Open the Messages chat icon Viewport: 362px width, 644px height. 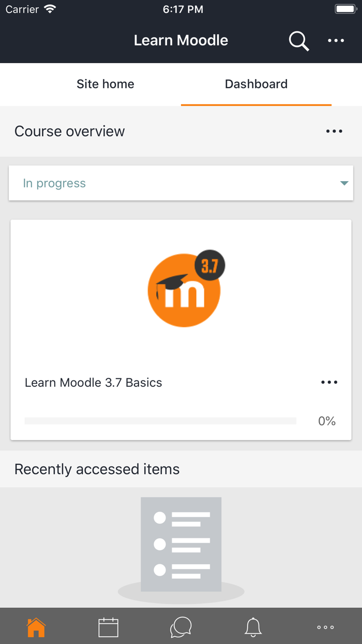(180, 626)
